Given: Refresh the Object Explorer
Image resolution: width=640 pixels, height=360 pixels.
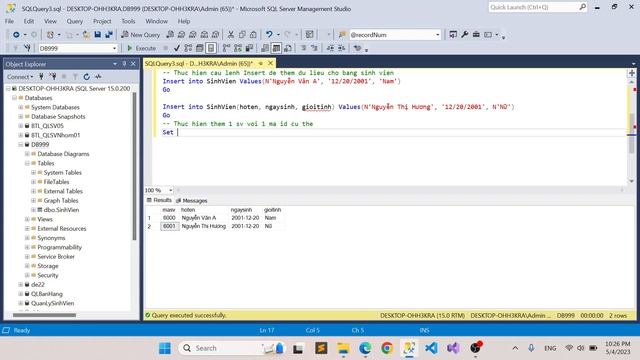Looking at the screenshot, I should click(x=87, y=77).
